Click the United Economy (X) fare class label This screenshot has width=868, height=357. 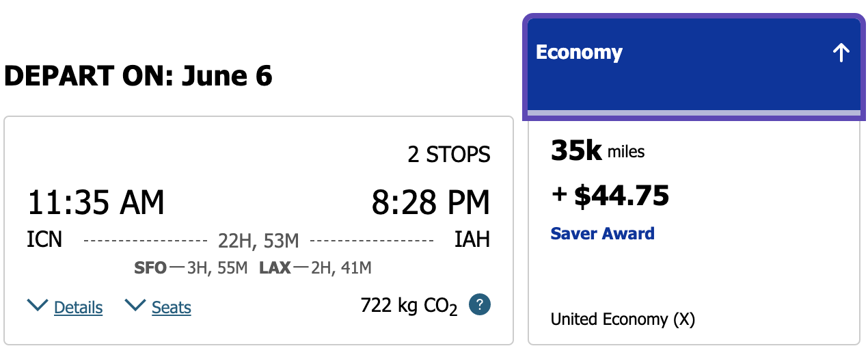[622, 319]
